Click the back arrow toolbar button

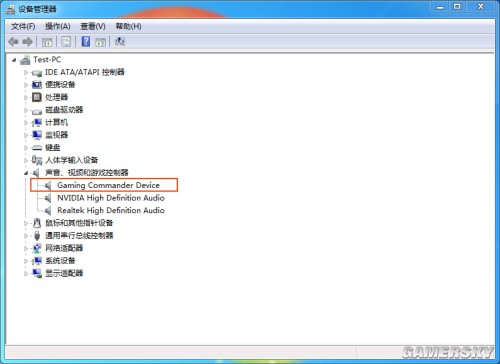pos(13,42)
